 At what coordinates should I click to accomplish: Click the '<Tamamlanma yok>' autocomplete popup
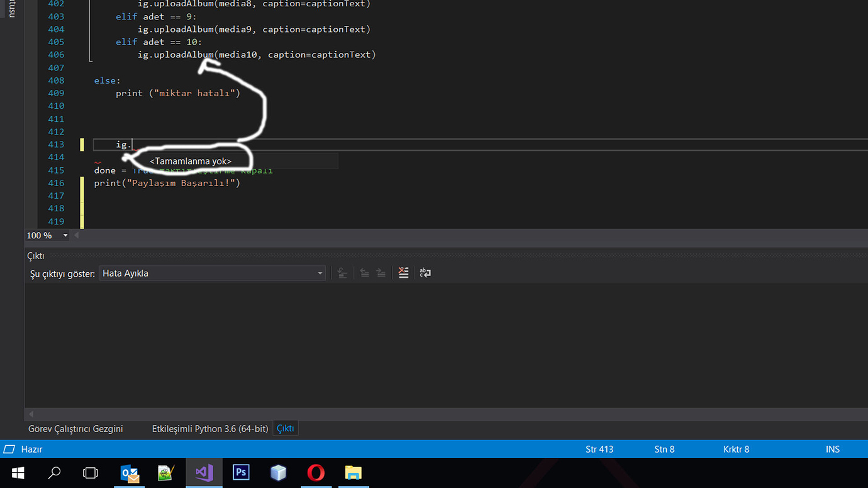pyautogui.click(x=191, y=162)
